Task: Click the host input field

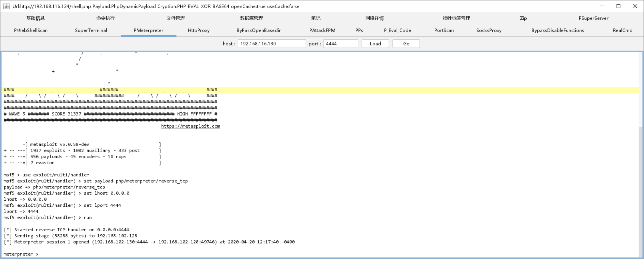Action: [272, 44]
